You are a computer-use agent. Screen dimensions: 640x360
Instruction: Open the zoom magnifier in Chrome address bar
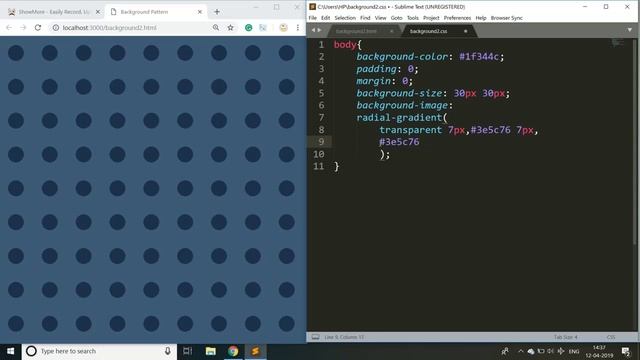pos(216,27)
